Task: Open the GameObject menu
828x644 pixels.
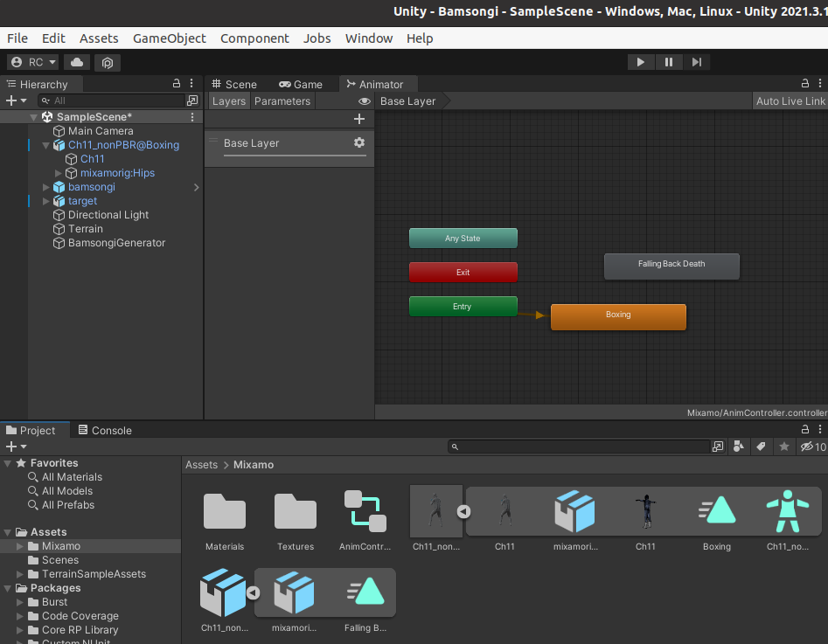Action: coord(170,38)
